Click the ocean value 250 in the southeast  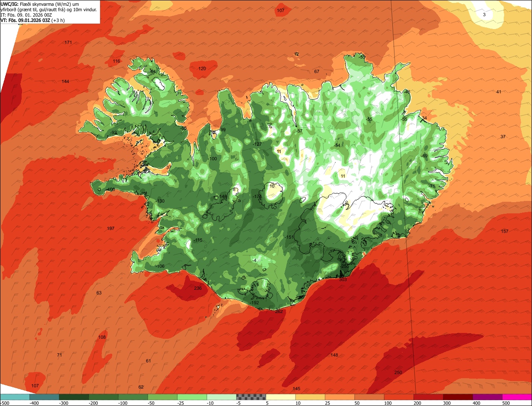point(398,372)
